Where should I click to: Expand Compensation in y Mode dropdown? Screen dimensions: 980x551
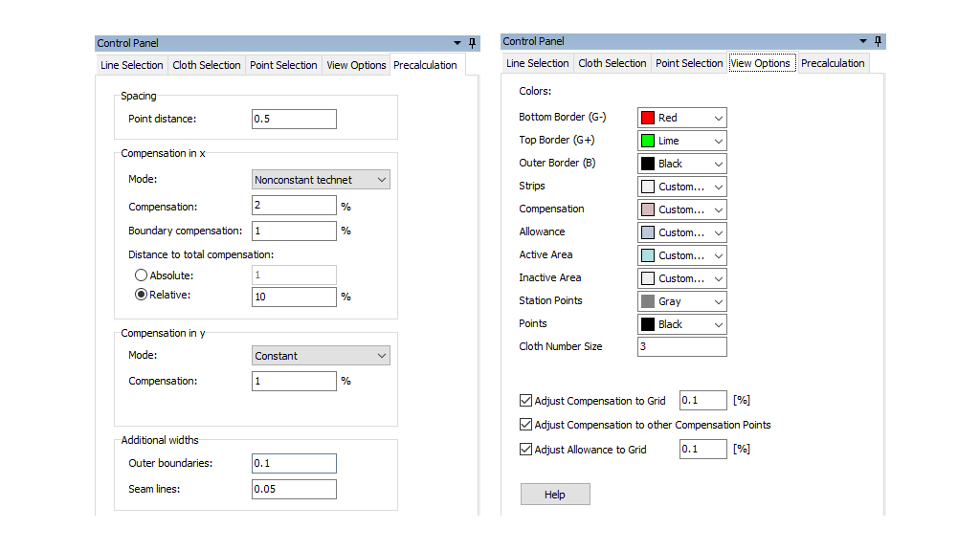[x=321, y=356]
